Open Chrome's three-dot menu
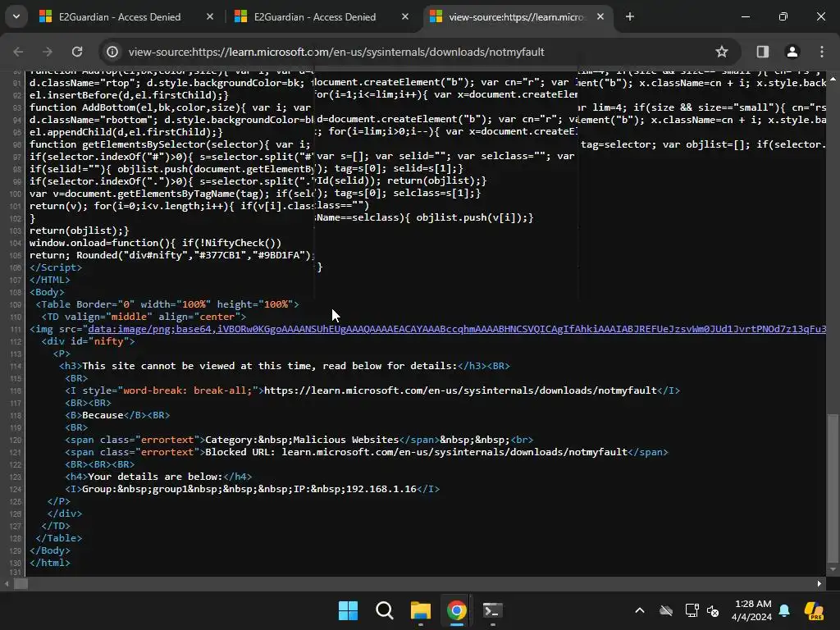 (822, 52)
